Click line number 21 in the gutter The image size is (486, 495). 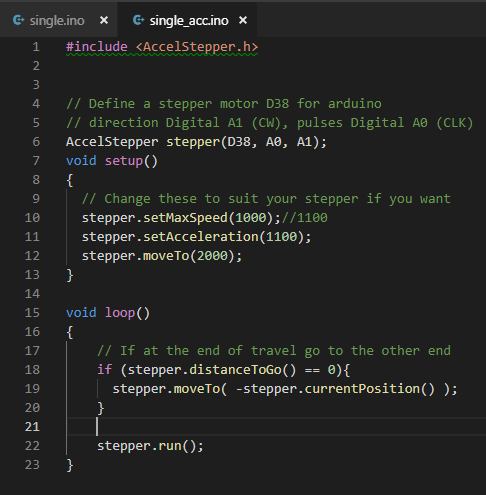32,427
